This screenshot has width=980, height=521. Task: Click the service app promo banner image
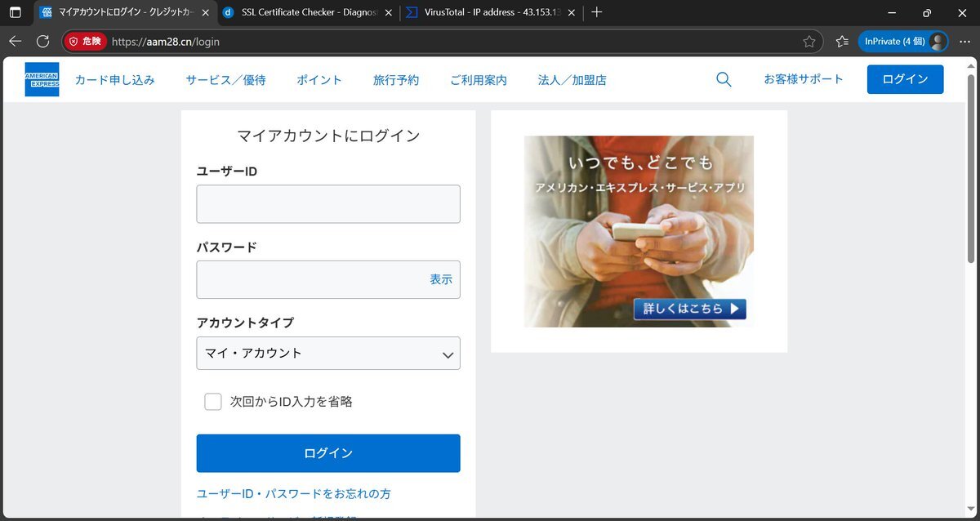639,231
